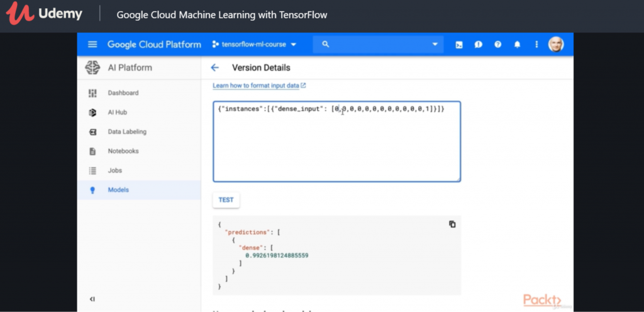Click the help question mark icon
644x312 pixels.
tap(497, 45)
